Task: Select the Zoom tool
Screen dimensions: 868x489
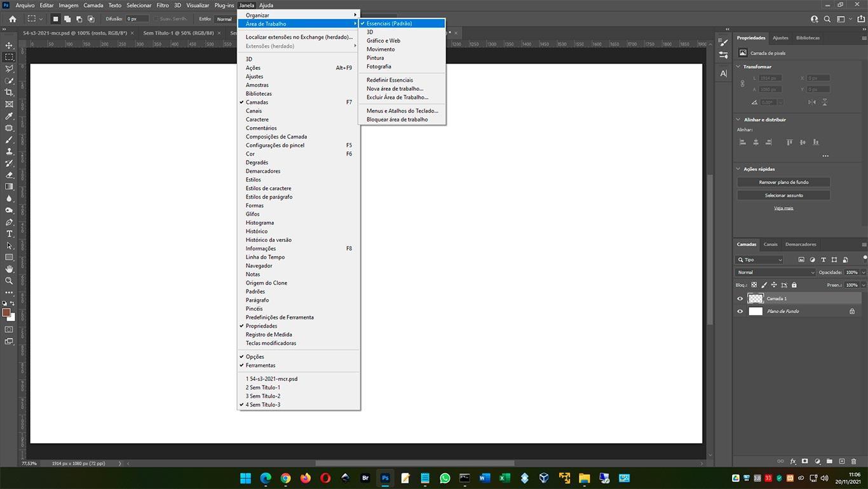Action: [x=9, y=281]
